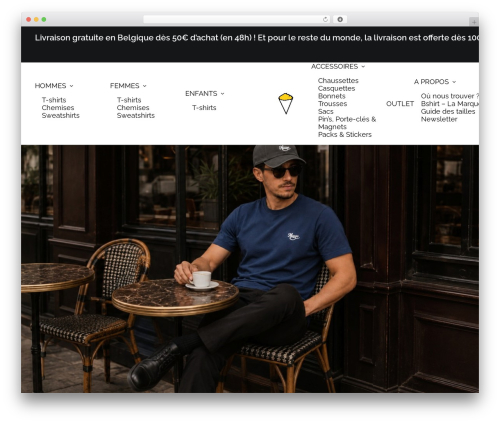The width and height of the screenshot is (500, 423).
Task: Select T-shirts under ENFANTS
Action: (x=204, y=108)
